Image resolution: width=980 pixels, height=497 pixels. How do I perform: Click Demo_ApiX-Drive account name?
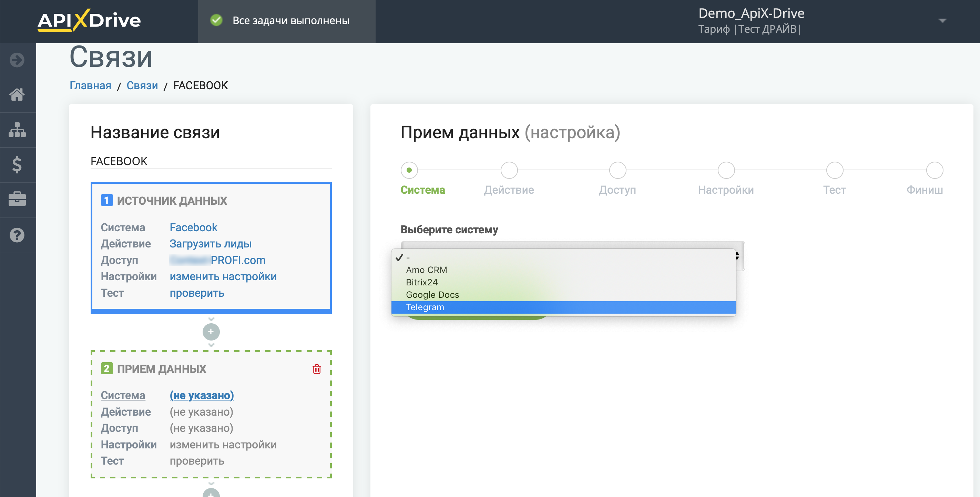[751, 13]
